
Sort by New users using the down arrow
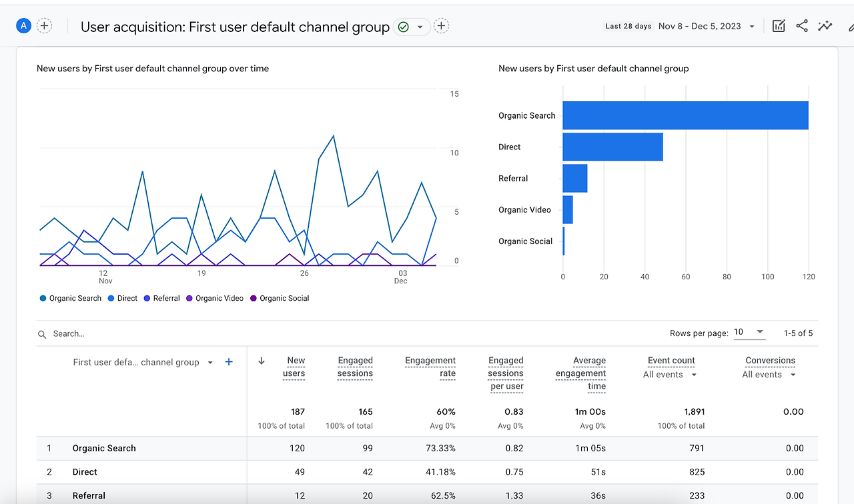[262, 361]
